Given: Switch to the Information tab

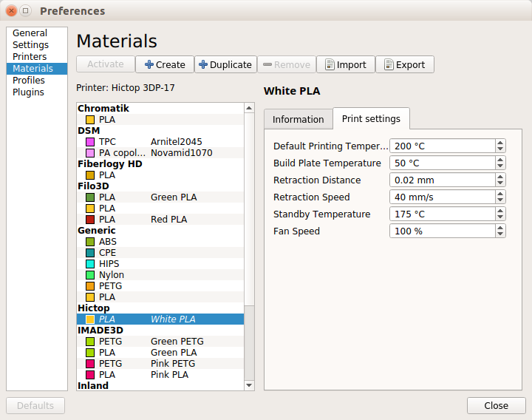Looking at the screenshot, I should pos(298,119).
